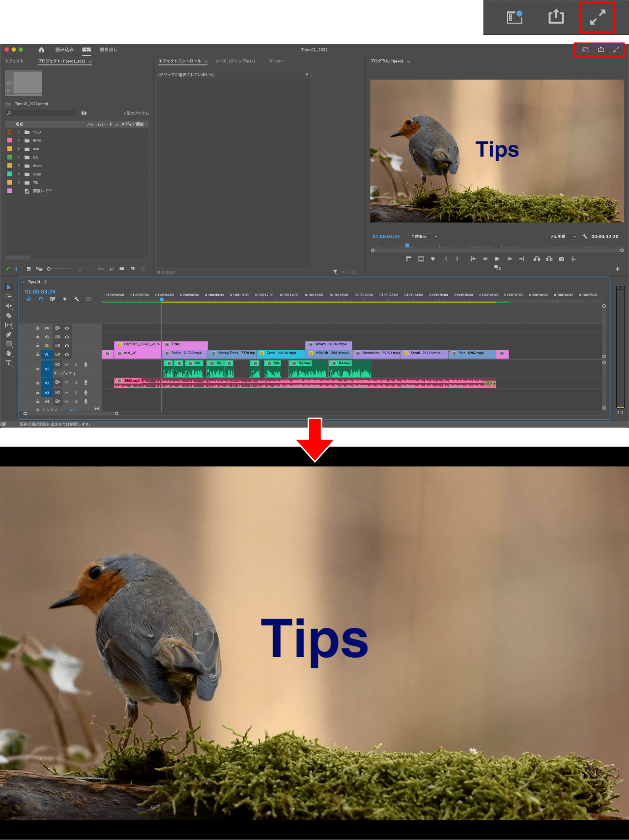
Task: Toggle V1 track output eye
Action: 67,355
